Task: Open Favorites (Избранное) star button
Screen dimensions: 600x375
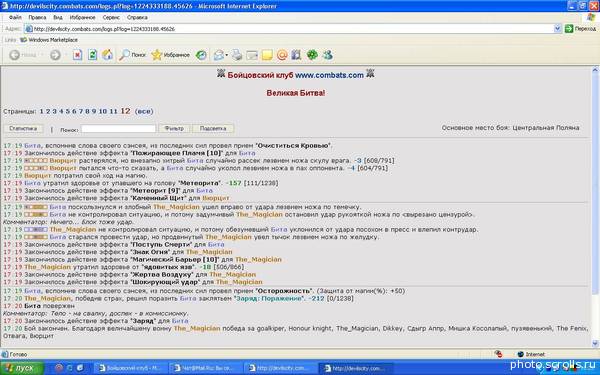Action: pyautogui.click(x=170, y=55)
